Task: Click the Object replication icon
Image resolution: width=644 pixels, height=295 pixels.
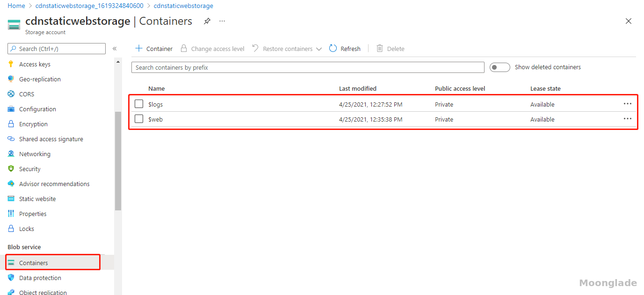Action: click(11, 292)
